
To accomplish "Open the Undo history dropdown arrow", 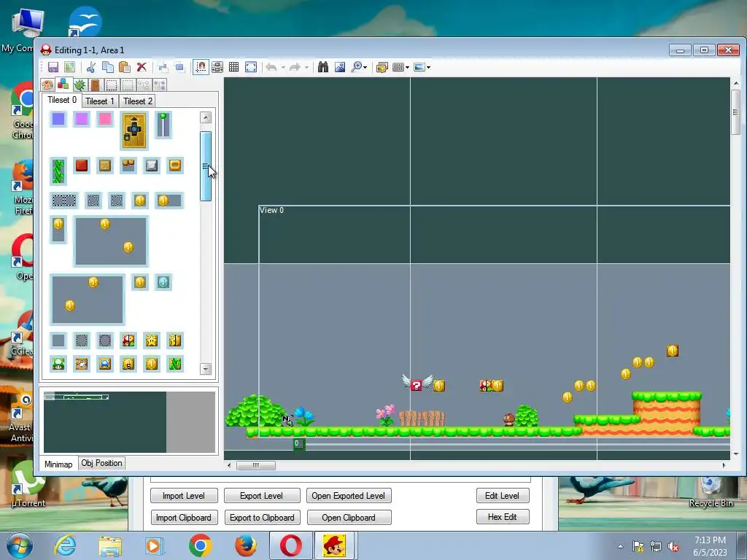I will click(x=283, y=68).
